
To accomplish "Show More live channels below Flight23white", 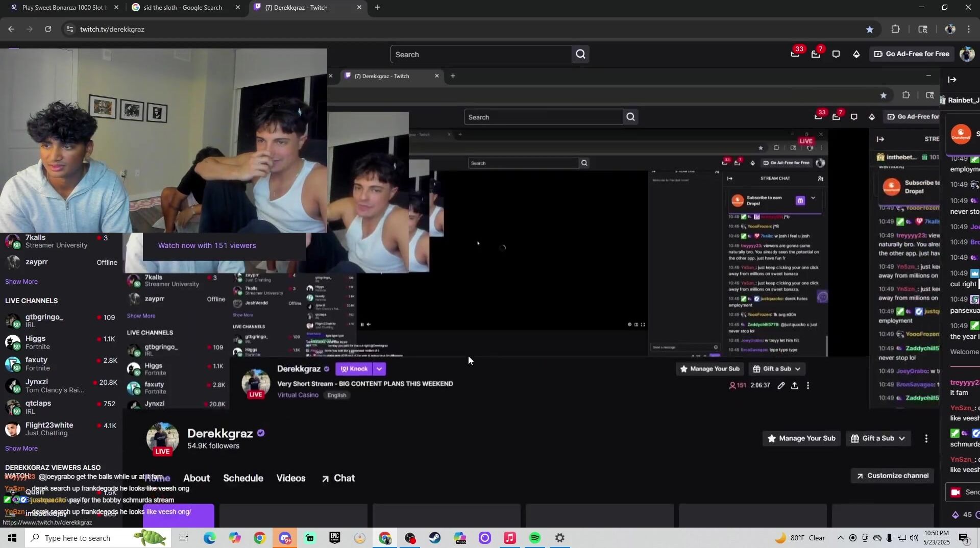I will point(21,449).
